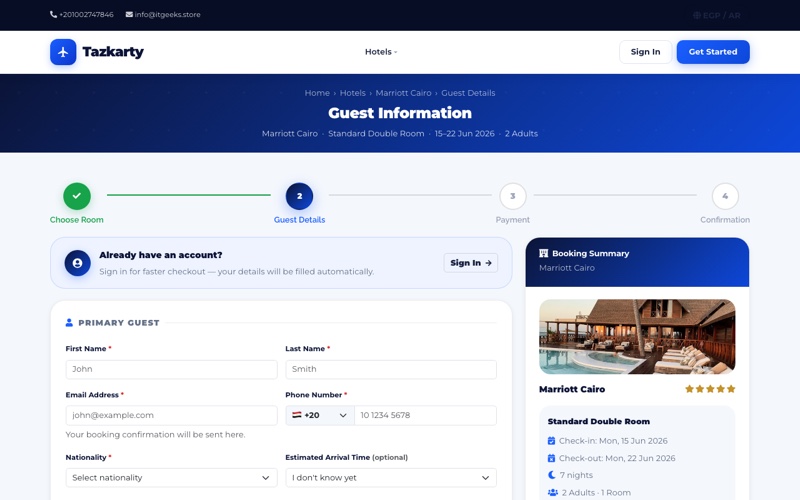
Task: Click the phone icon in top bar
Action: tap(53, 14)
